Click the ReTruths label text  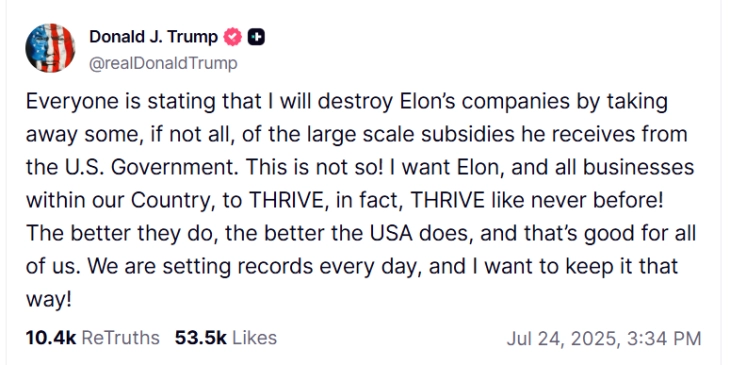tap(121, 338)
